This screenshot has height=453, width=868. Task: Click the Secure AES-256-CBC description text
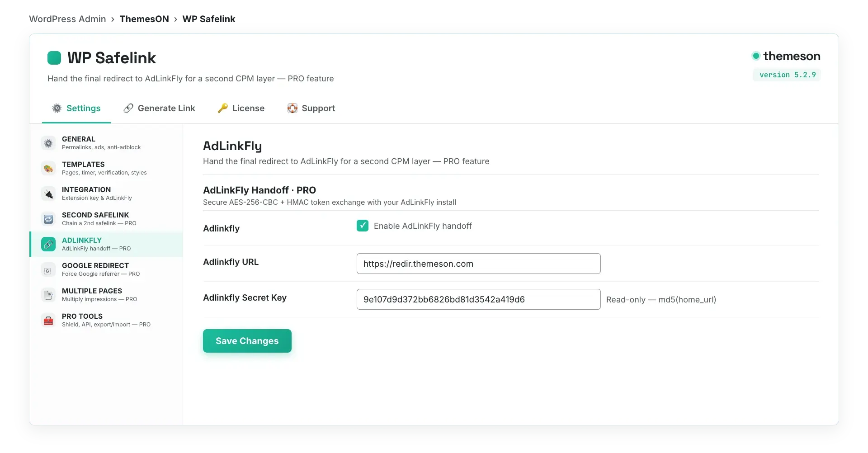330,202
